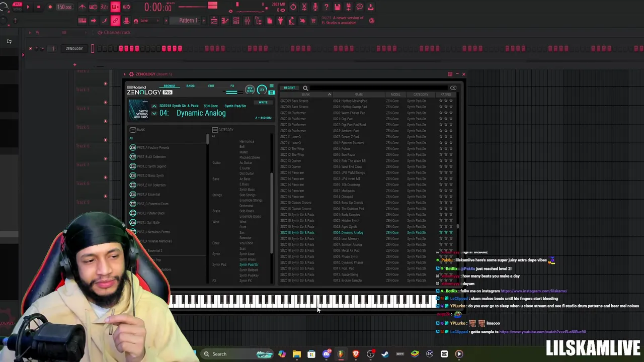This screenshot has height=362, width=644.
Task: Start playback in FL Studio transport
Action: click(27, 7)
